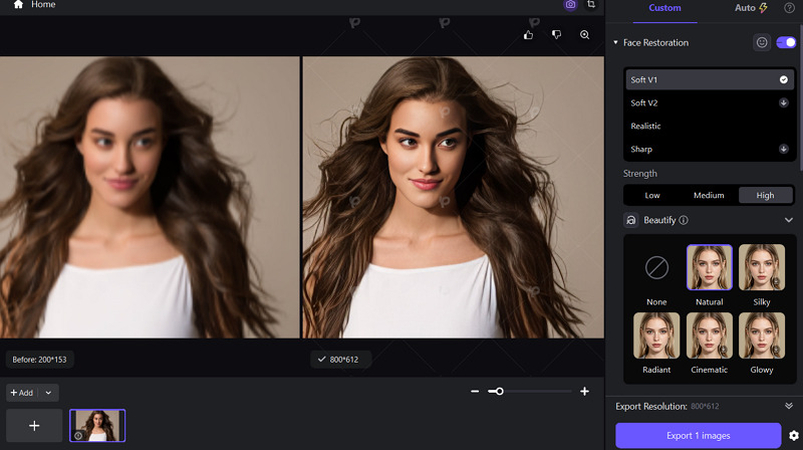Image resolution: width=803 pixels, height=450 pixels.
Task: Download the Soft V2 model
Action: coord(784,102)
